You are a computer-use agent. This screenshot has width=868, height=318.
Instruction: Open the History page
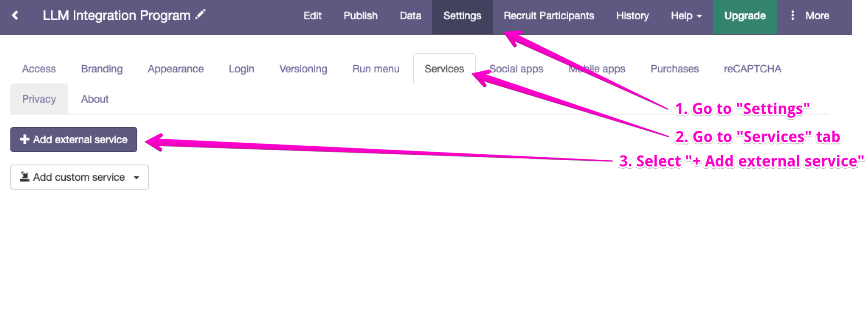point(632,16)
